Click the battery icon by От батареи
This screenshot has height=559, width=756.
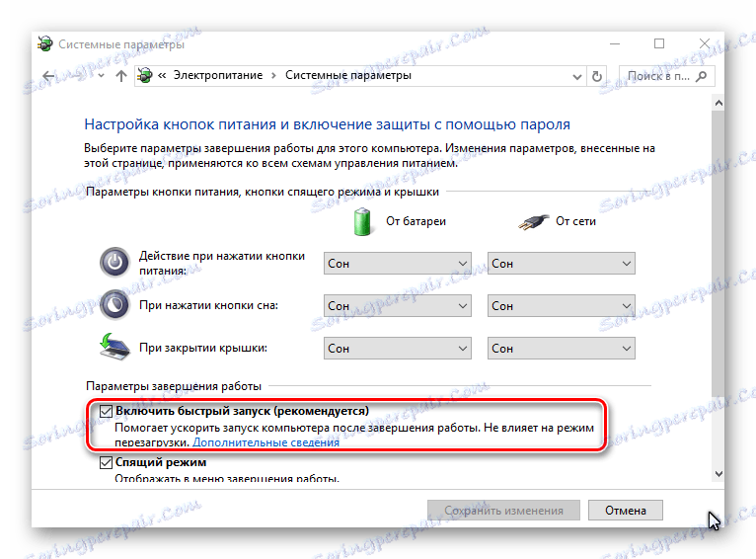click(362, 222)
